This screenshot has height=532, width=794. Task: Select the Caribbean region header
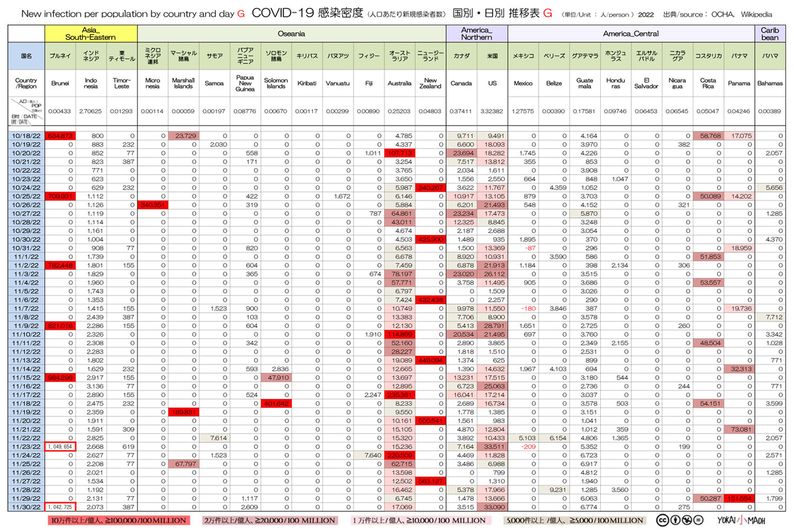pyautogui.click(x=770, y=33)
